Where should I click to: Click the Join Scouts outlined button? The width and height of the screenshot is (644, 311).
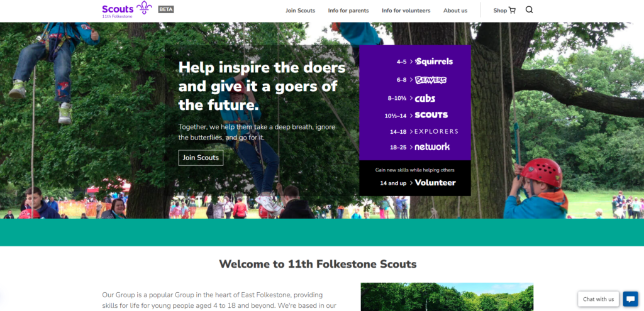coord(201,158)
